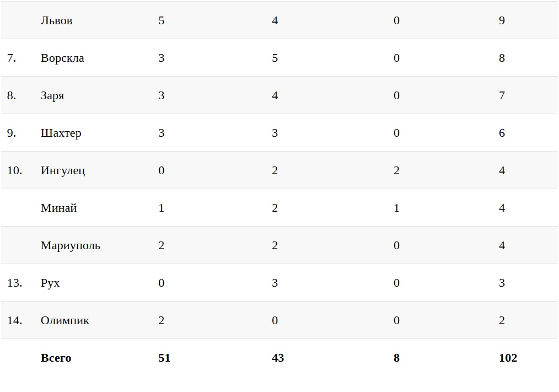This screenshot has width=559, height=392.
Task: Click rank number 7. beside Ворскла
Action: 11,58
